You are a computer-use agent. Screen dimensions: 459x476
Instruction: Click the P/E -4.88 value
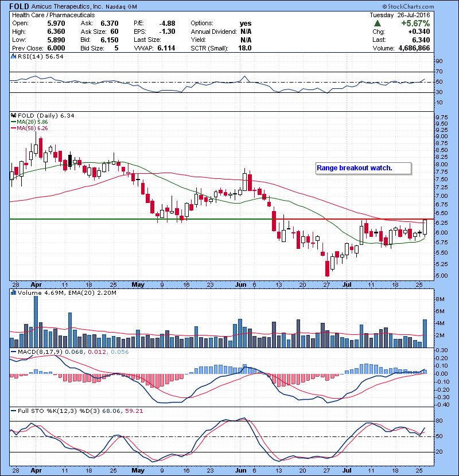click(167, 24)
